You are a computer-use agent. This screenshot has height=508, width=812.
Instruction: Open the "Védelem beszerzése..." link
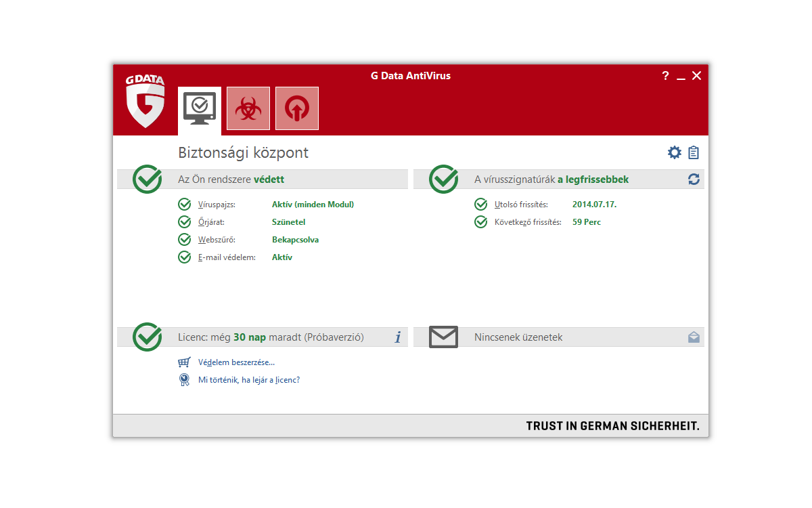(236, 362)
